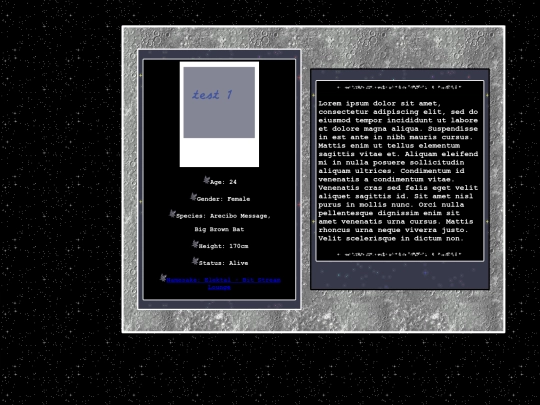The image size is (540, 405).
Task: Click the "rhoncus urna neque viverra justo." line
Action: [393, 230]
